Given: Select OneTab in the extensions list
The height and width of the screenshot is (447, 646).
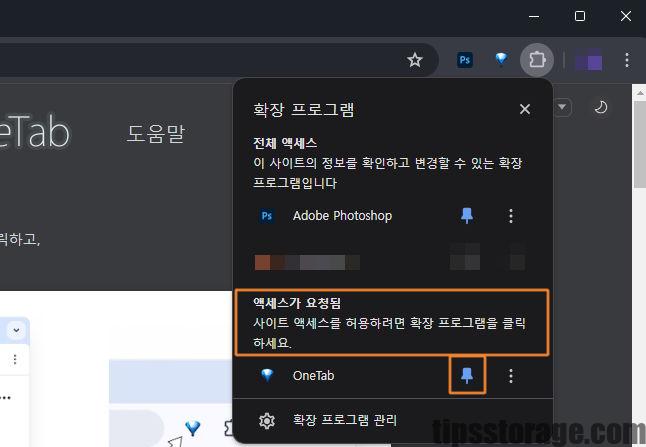Looking at the screenshot, I should [313, 375].
